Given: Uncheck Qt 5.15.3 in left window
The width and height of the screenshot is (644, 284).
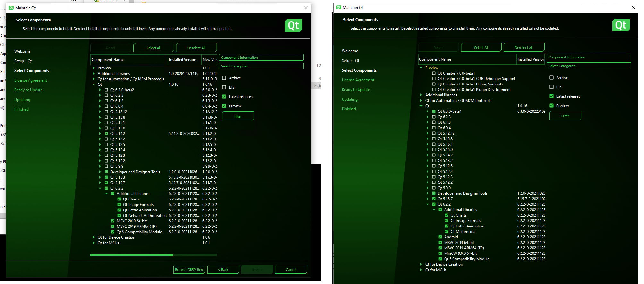Looking at the screenshot, I should click(106, 177).
